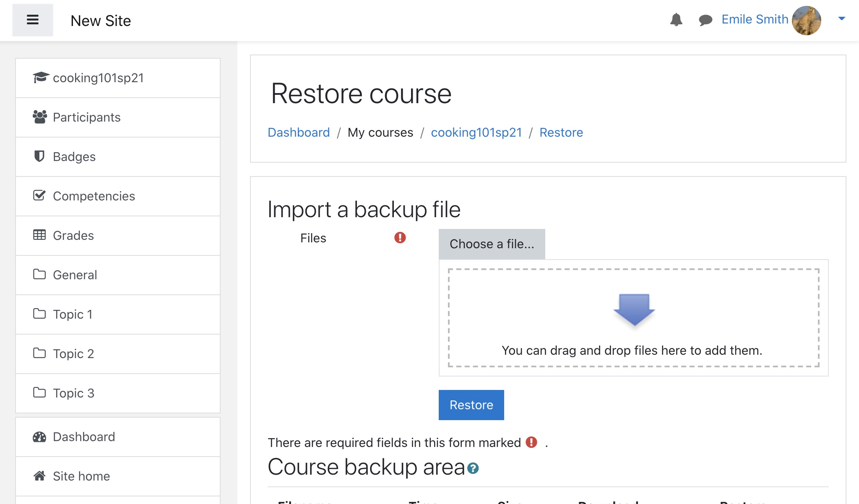Click the Competencies checkmark icon

(x=39, y=195)
